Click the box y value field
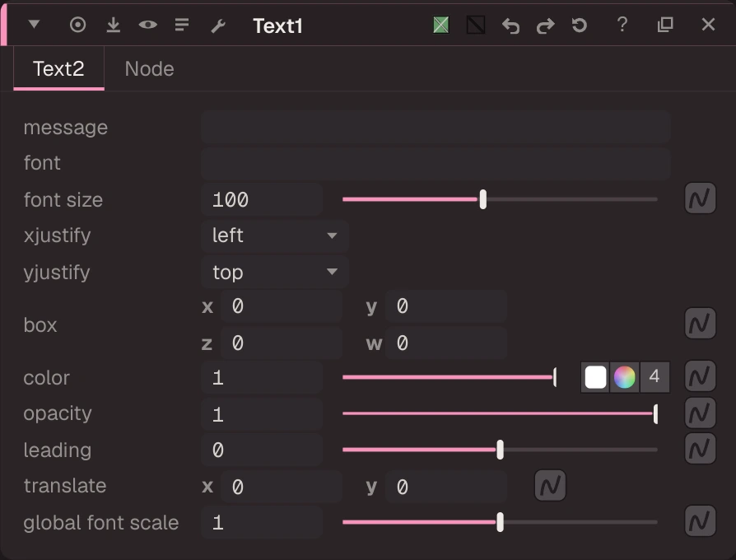736x560 pixels. 446,306
